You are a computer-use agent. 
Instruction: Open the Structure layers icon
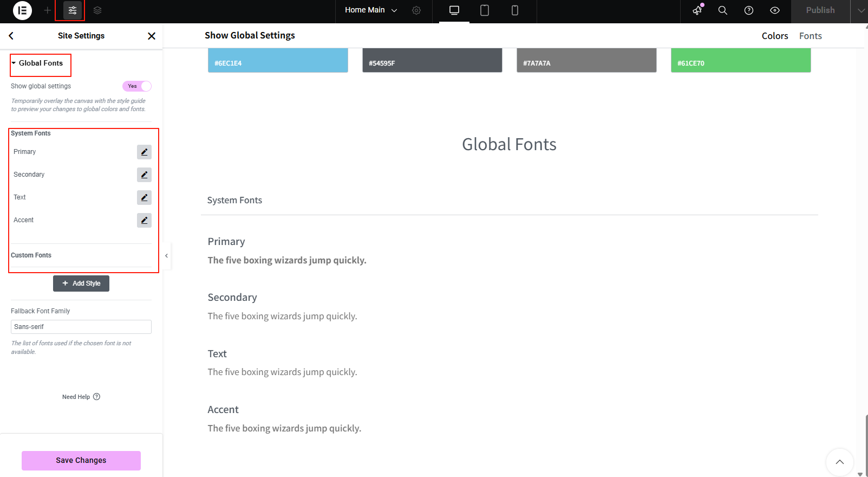[x=97, y=10]
